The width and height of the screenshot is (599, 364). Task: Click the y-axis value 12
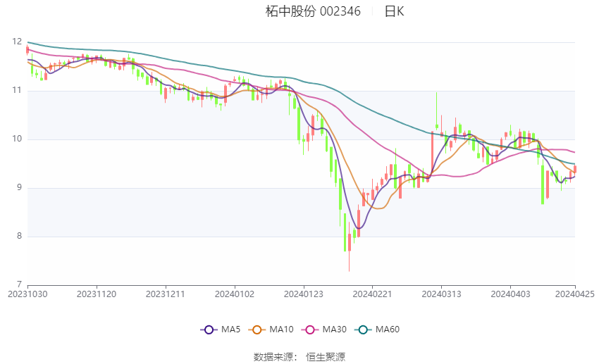coord(17,42)
